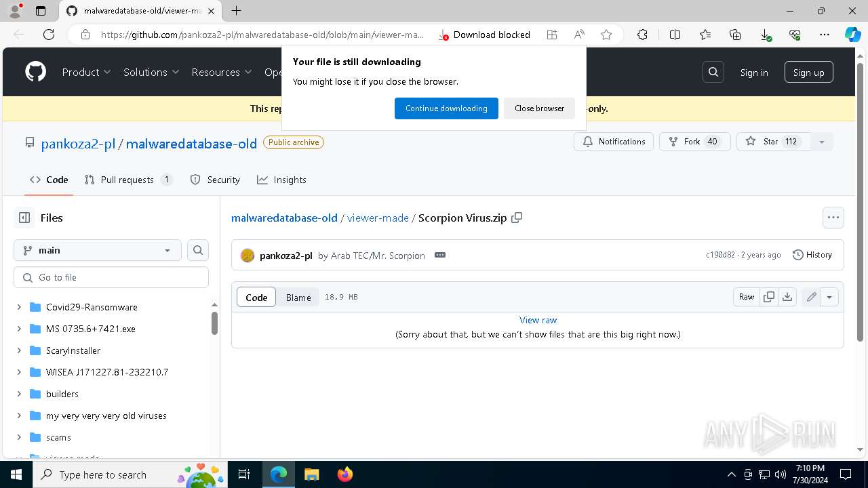Screen dimensions: 868x488
Task: Open the Insights tab
Action: tap(281, 180)
